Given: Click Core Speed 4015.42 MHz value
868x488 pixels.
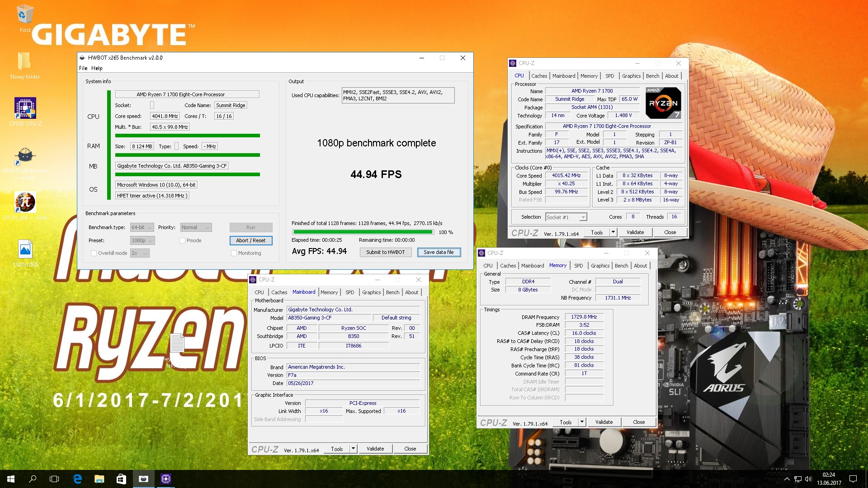Looking at the screenshot, I should pyautogui.click(x=566, y=175).
